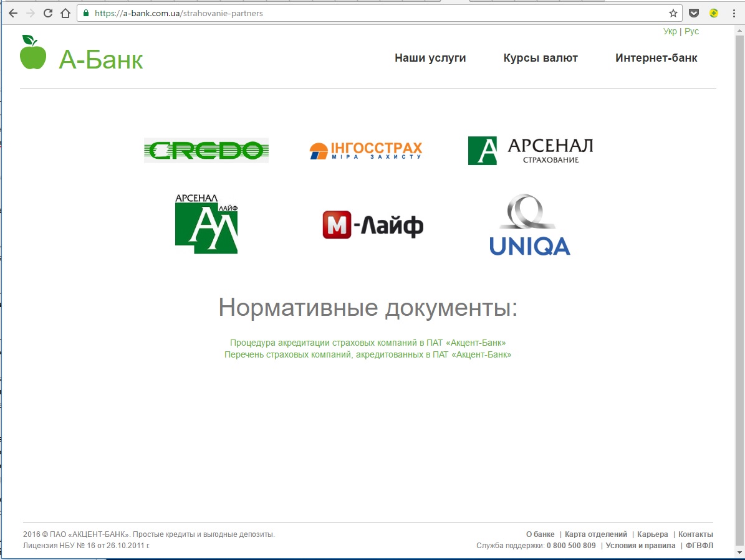Click support phone number 0 800 500 809
This screenshot has width=745, height=560.
click(x=571, y=546)
